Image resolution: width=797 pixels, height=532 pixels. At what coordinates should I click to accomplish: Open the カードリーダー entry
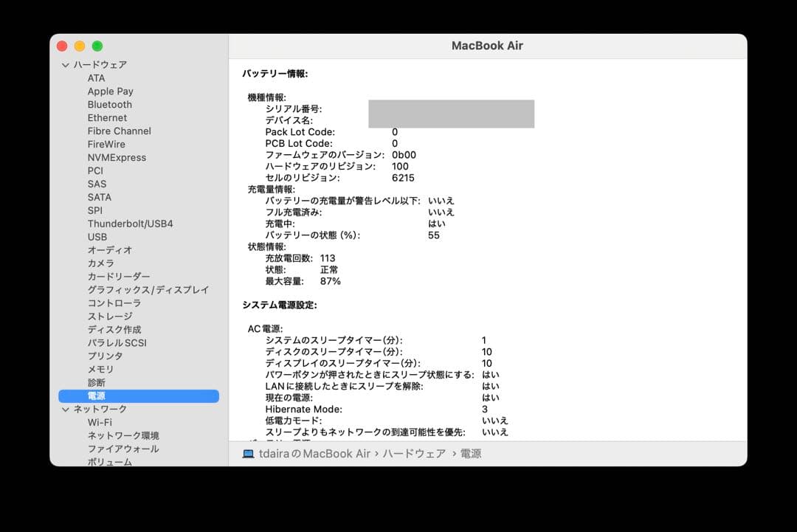(119, 277)
